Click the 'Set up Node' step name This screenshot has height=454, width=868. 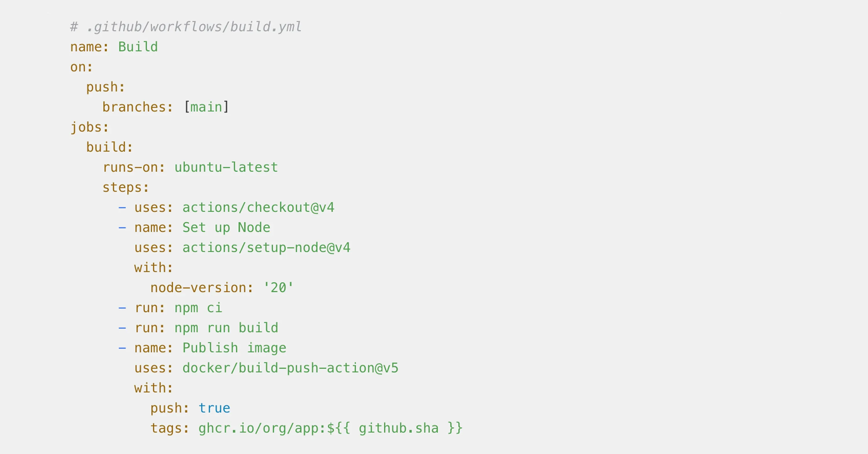pyautogui.click(x=226, y=227)
